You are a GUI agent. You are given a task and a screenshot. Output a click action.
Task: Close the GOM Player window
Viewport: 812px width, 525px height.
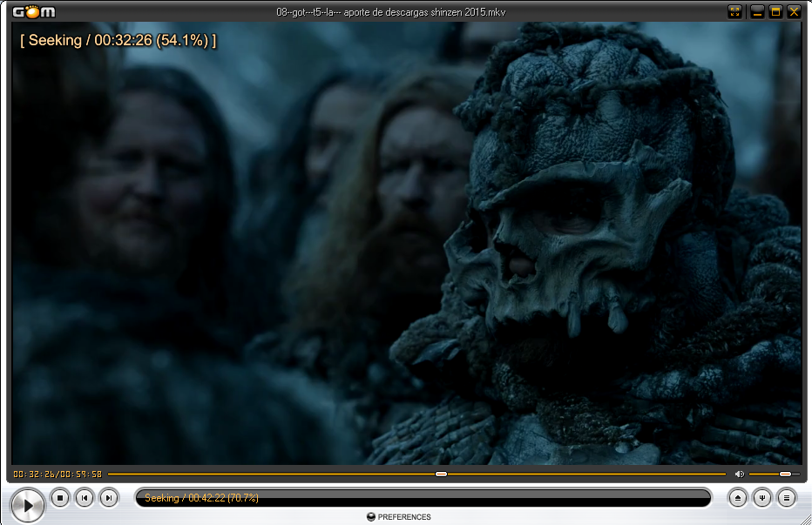coord(794,11)
